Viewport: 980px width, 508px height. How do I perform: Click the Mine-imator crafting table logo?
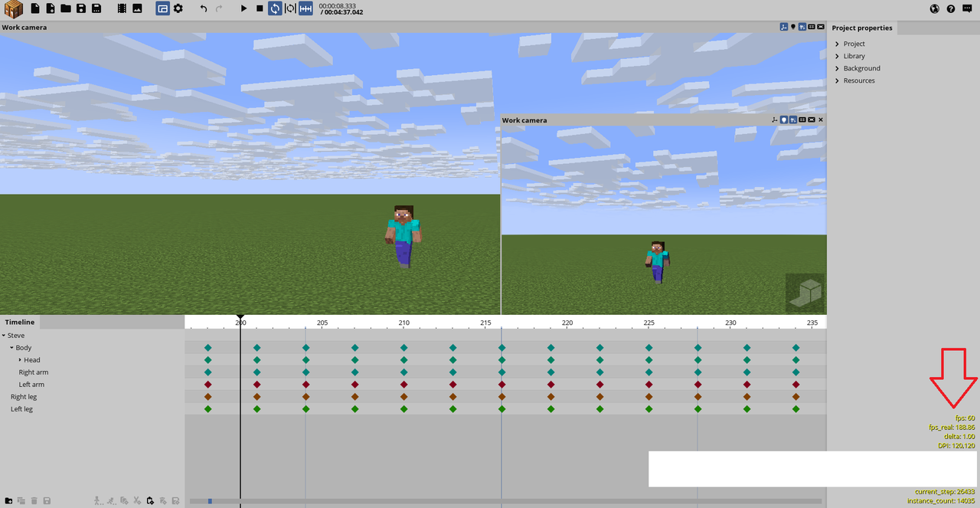13,9
